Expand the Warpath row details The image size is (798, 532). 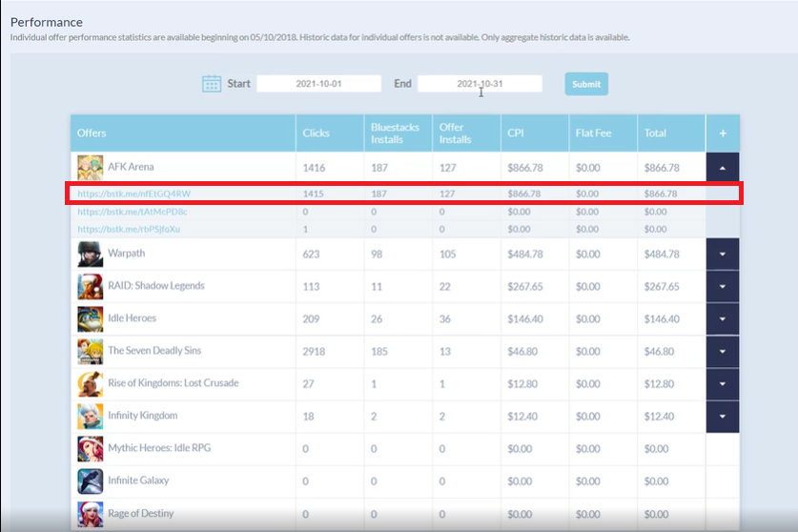(x=723, y=254)
